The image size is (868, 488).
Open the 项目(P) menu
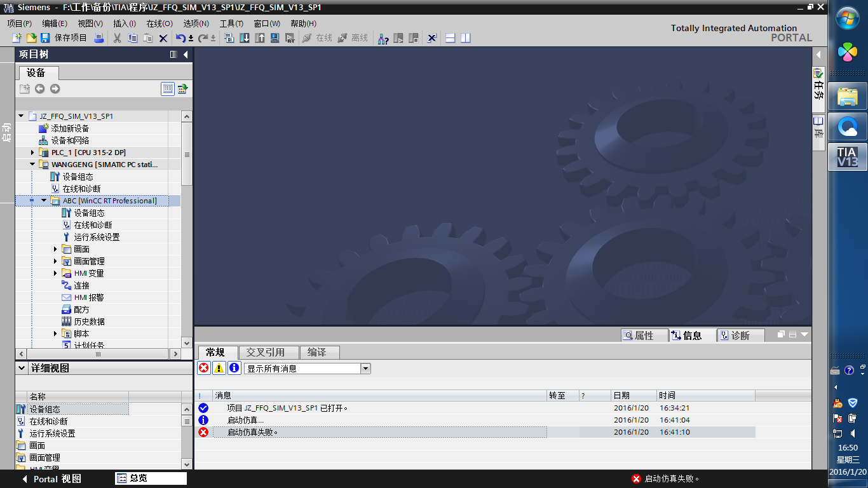click(19, 24)
